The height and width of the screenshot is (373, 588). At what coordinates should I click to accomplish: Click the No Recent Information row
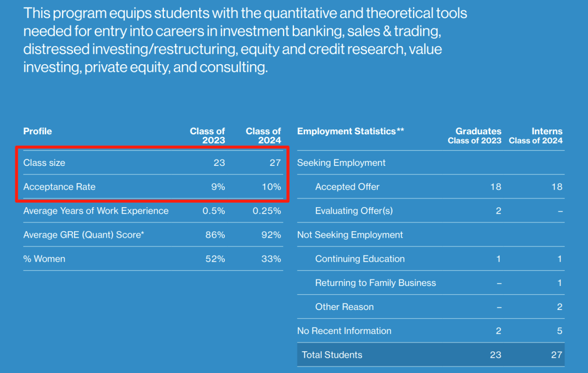tap(431, 331)
